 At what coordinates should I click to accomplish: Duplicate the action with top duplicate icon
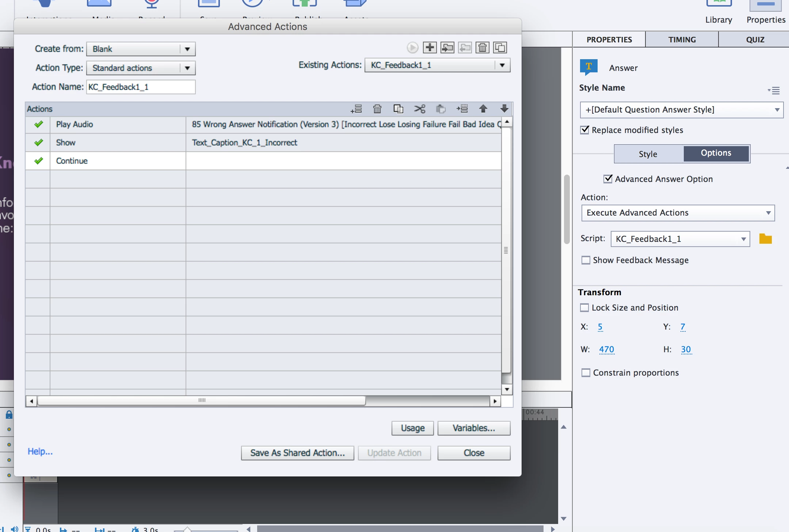click(500, 47)
